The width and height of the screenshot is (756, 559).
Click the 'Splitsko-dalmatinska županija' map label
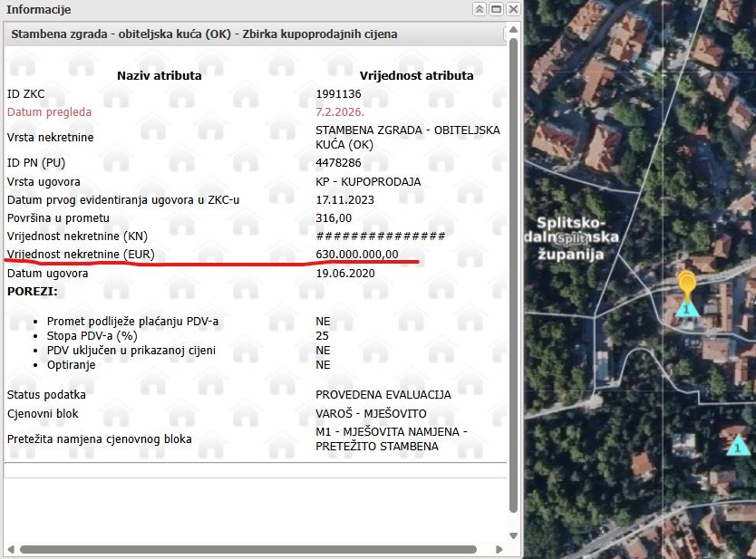[579, 238]
